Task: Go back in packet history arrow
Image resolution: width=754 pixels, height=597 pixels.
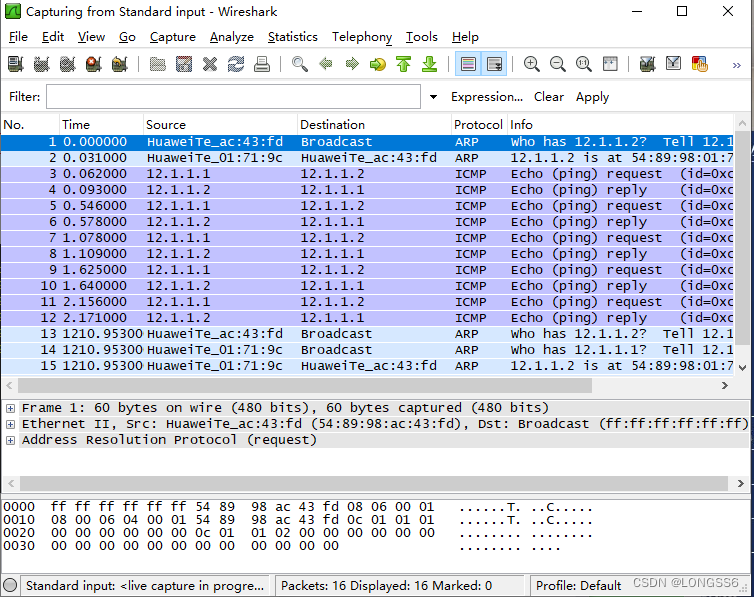Action: coord(326,64)
